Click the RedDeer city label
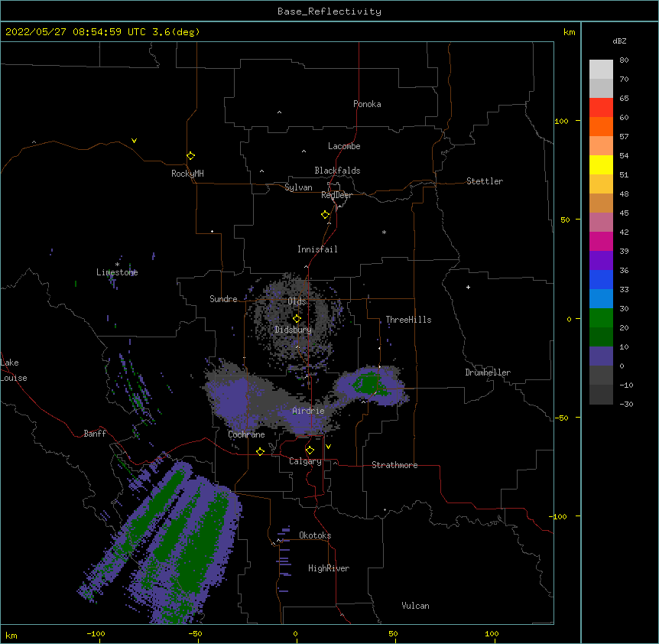The width and height of the screenshot is (659, 644). click(x=336, y=195)
